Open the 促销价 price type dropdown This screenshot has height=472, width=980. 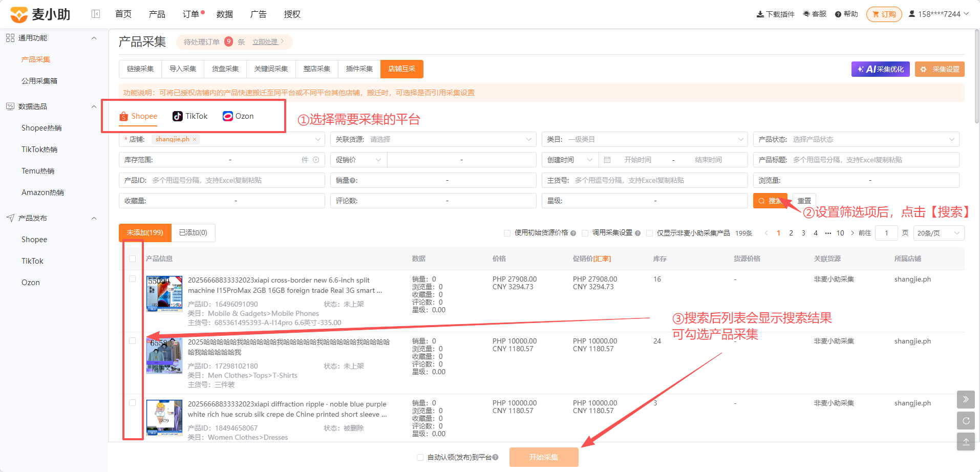click(358, 160)
